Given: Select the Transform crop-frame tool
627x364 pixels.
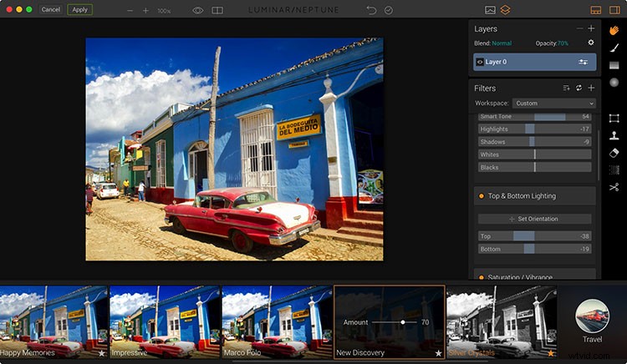Looking at the screenshot, I should click(x=614, y=119).
